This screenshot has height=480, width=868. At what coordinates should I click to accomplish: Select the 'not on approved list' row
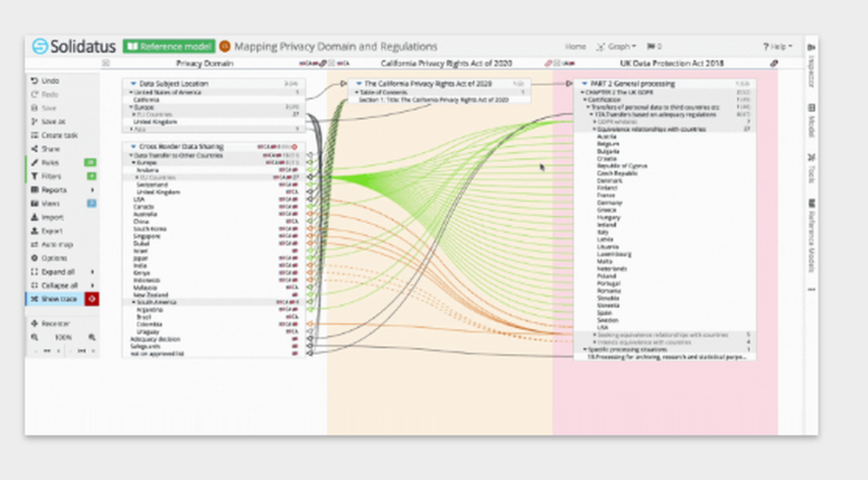[x=214, y=353]
